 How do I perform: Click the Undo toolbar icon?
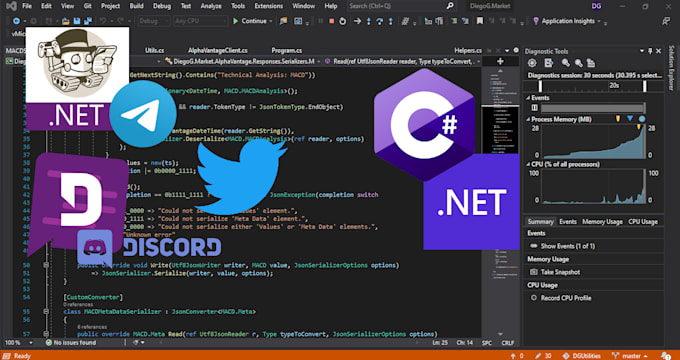pos(103,21)
